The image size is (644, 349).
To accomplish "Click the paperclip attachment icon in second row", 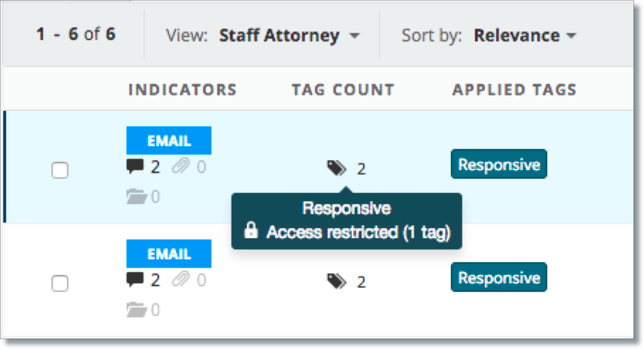I will point(181,281).
